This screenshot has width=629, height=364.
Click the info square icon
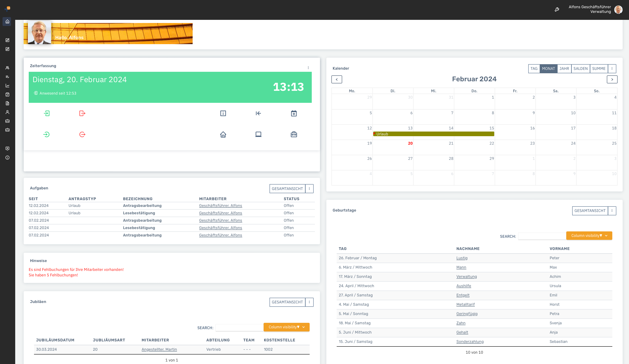tap(223, 113)
